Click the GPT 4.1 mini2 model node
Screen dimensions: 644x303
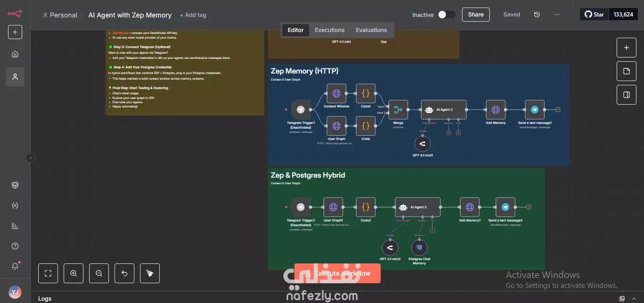(x=390, y=248)
